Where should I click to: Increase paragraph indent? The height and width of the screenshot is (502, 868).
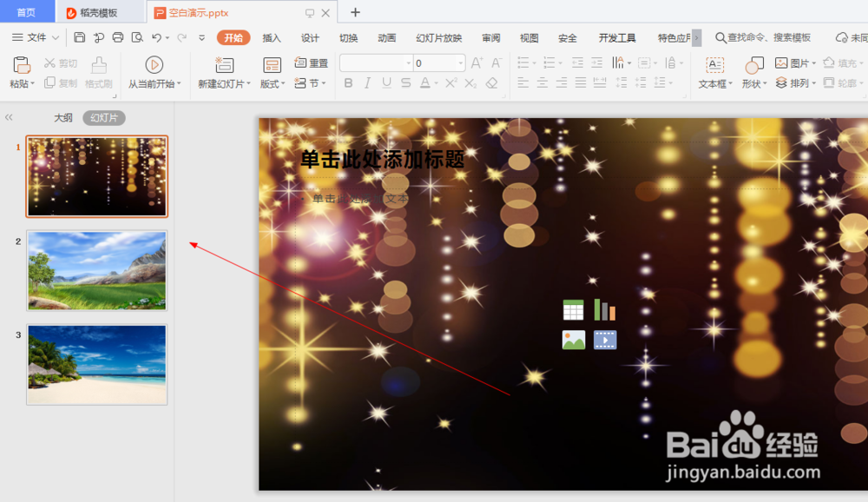(597, 63)
